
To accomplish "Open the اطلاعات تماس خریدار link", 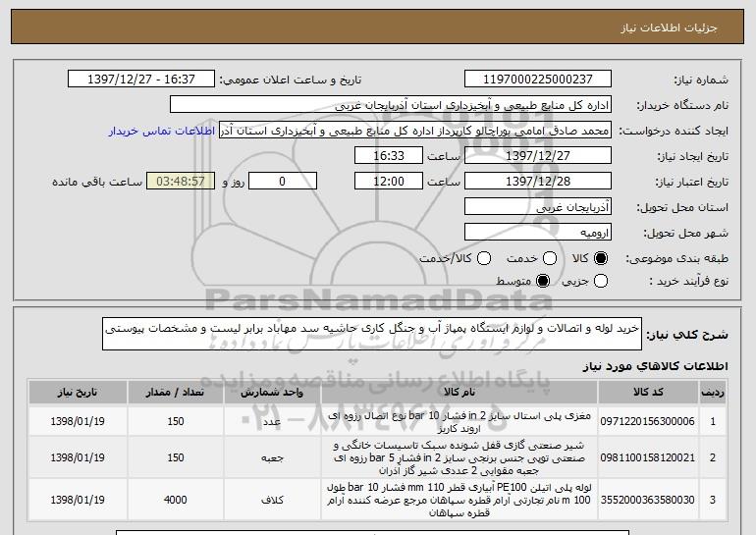I will (x=162, y=132).
